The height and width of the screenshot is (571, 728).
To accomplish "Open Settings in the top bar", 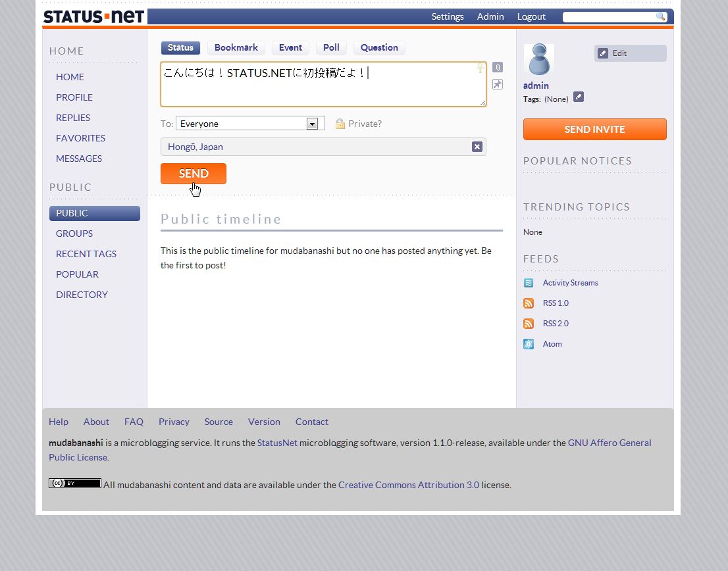I will [x=448, y=16].
